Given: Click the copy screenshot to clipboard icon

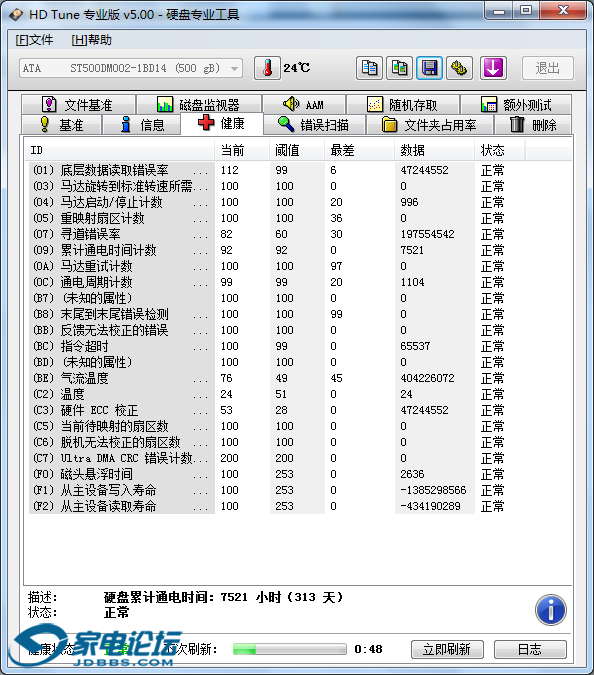Looking at the screenshot, I should click(x=399, y=68).
